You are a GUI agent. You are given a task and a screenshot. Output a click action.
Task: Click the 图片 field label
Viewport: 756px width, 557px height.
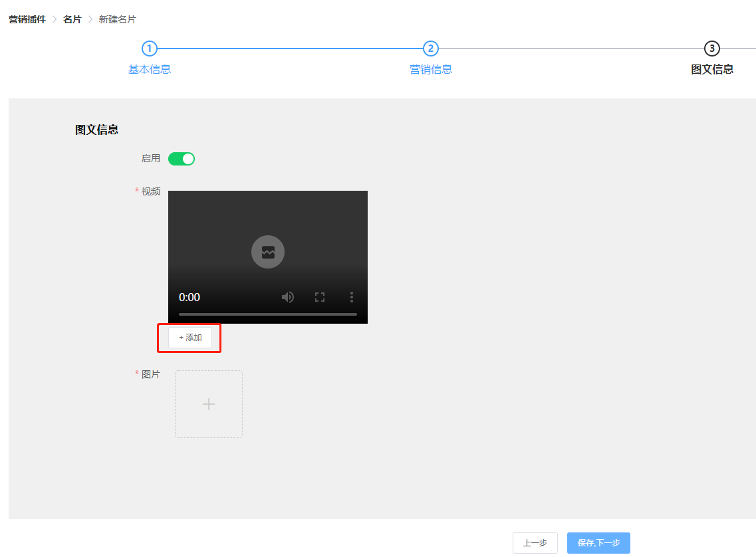point(150,374)
